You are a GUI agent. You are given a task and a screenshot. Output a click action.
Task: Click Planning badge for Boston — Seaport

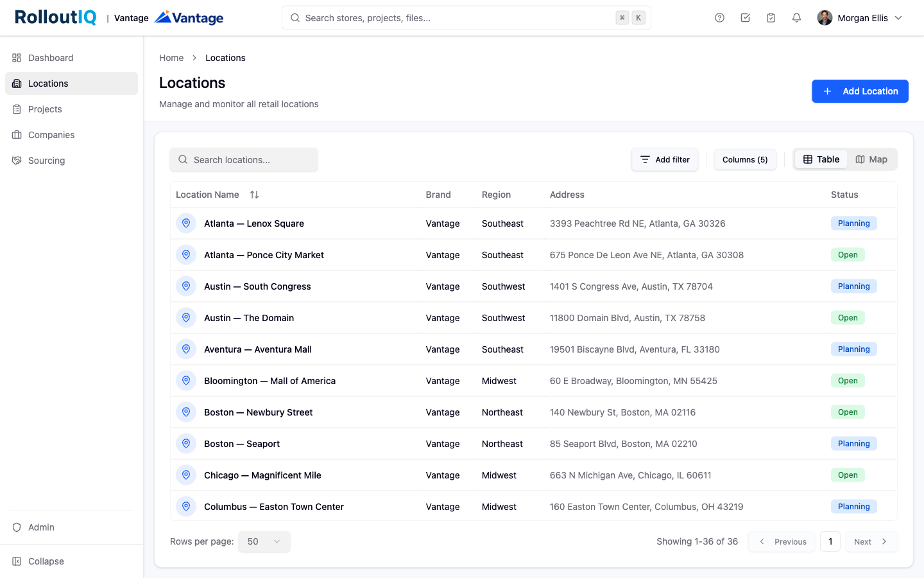[x=853, y=444]
